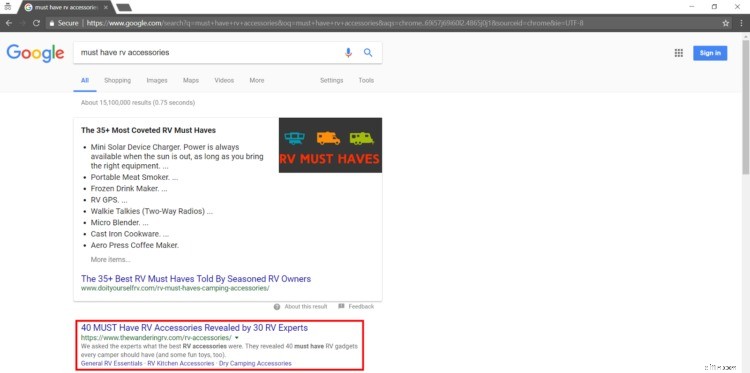Open 'The 35+ Best RV Must Haves' link
Viewport: 750px width, 373px height.
pyautogui.click(x=196, y=278)
